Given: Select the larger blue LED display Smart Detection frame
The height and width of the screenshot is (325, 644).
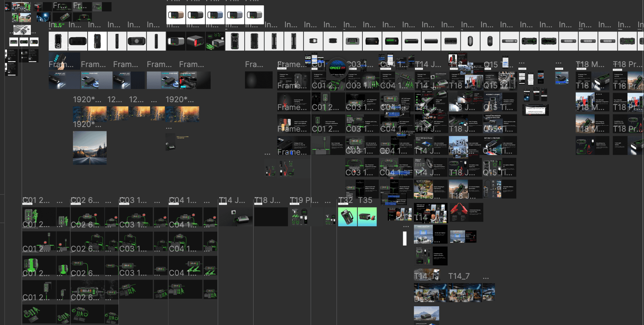Looking at the screenshot, I should [431, 234].
